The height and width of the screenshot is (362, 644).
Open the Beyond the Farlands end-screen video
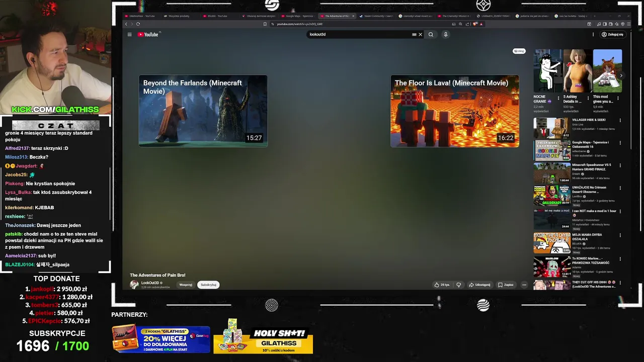203,111
